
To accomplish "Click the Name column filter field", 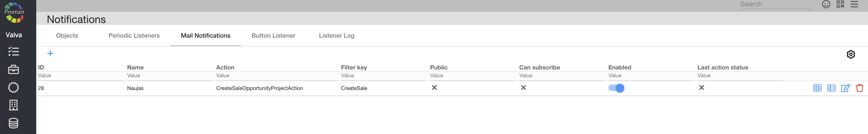I will point(168,76).
